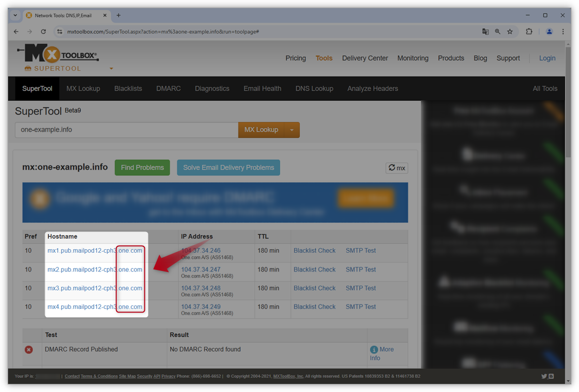Click the green Find Problems button
The width and height of the screenshot is (579, 392).
[x=142, y=167]
